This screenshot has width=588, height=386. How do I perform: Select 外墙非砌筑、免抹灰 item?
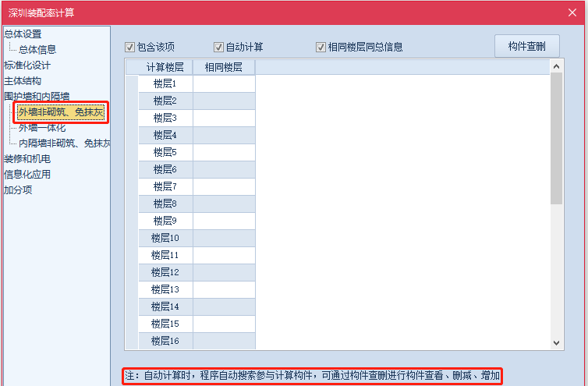(x=61, y=112)
